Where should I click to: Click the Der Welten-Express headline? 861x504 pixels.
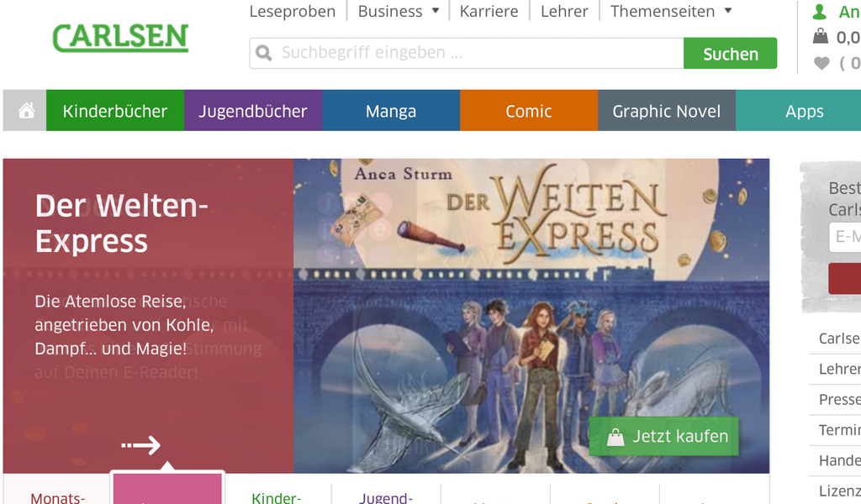121,223
